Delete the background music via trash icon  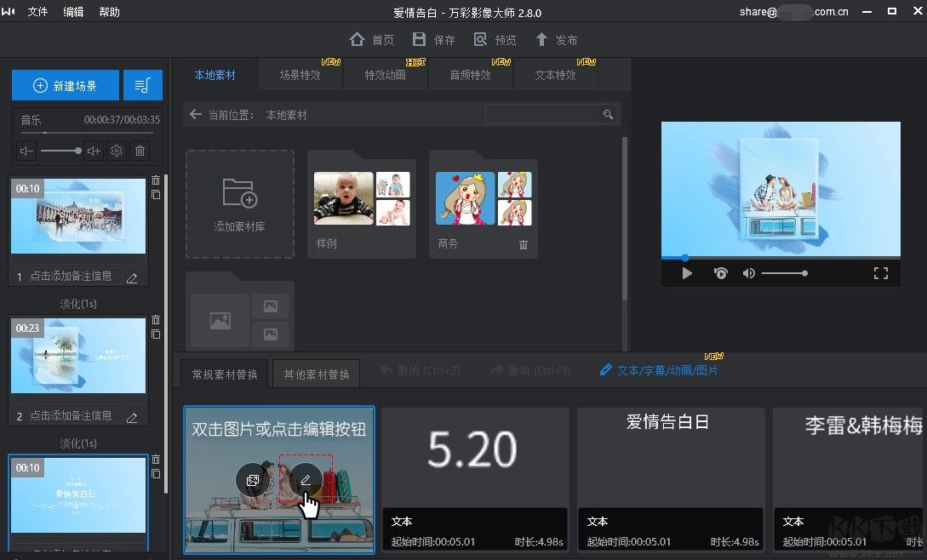[140, 151]
